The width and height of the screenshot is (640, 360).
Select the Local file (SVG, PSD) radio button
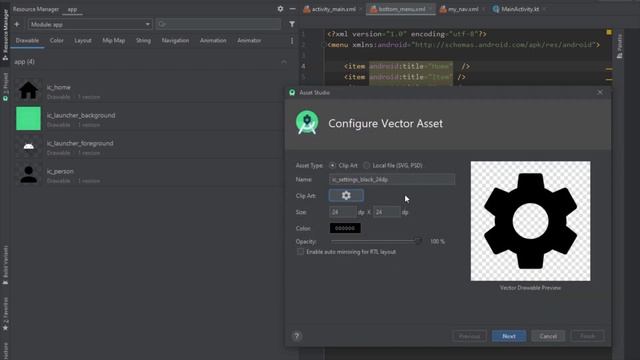click(366, 165)
